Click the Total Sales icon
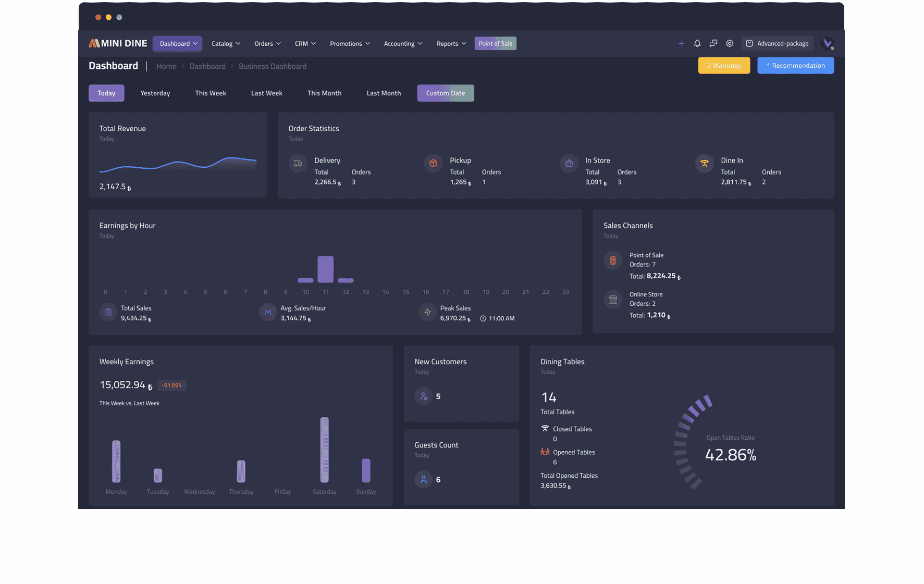The height and width of the screenshot is (584, 924). [108, 312]
